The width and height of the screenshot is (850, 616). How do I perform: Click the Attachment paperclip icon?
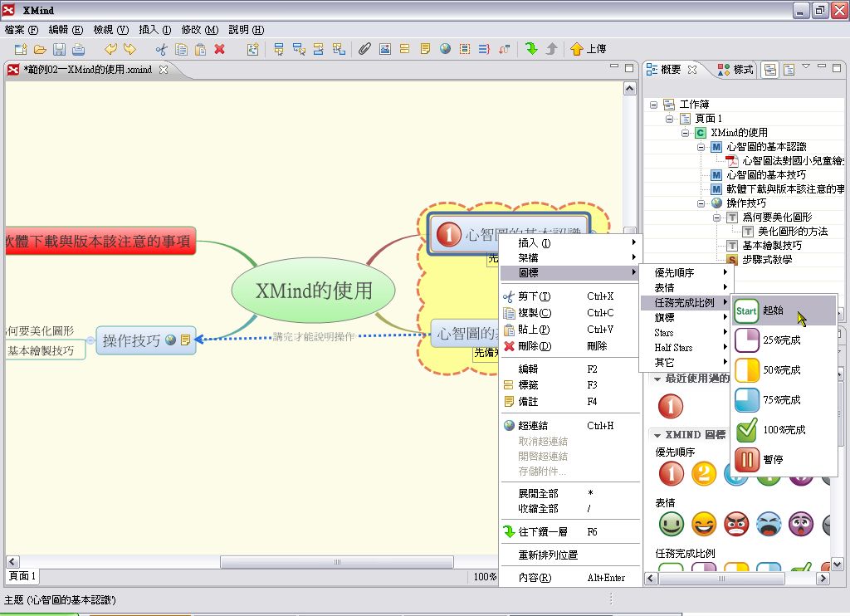coord(365,49)
